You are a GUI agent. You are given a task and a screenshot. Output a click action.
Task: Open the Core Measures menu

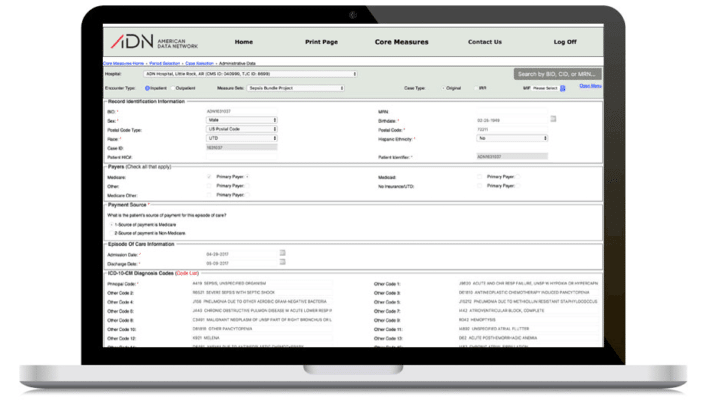tap(401, 42)
